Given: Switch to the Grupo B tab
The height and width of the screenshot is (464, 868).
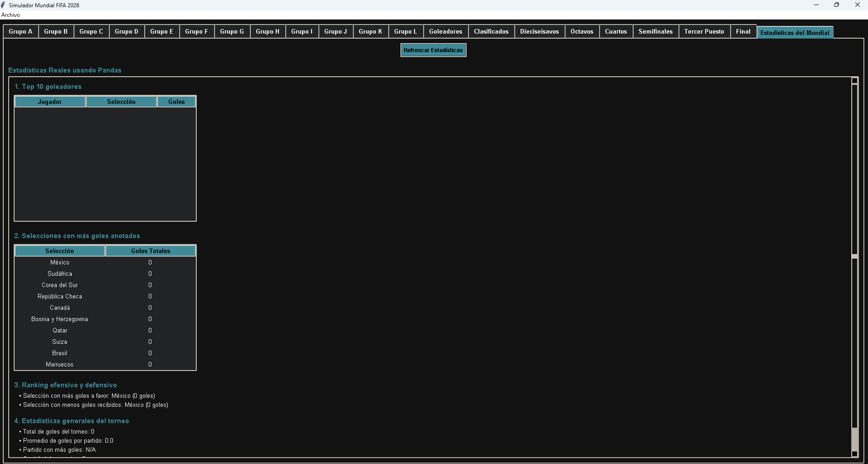Looking at the screenshot, I should click(56, 31).
